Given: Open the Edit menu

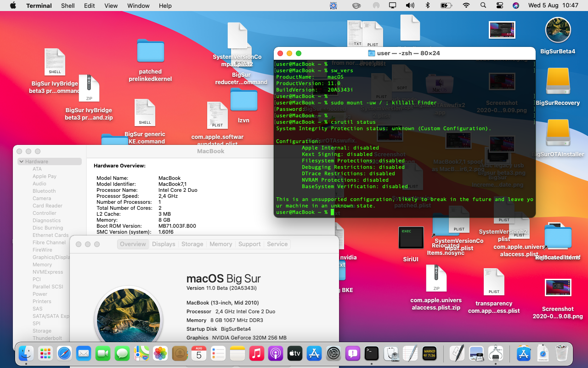Looking at the screenshot, I should [90, 6].
